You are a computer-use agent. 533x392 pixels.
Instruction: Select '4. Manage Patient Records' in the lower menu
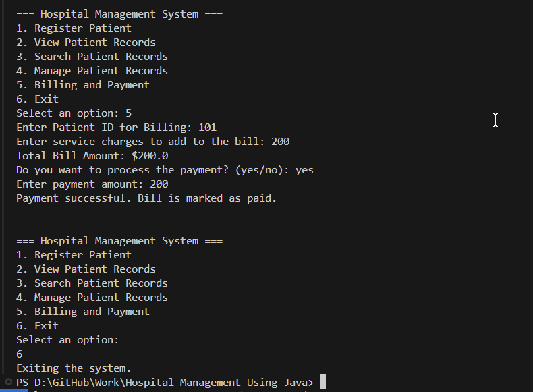[x=92, y=298]
